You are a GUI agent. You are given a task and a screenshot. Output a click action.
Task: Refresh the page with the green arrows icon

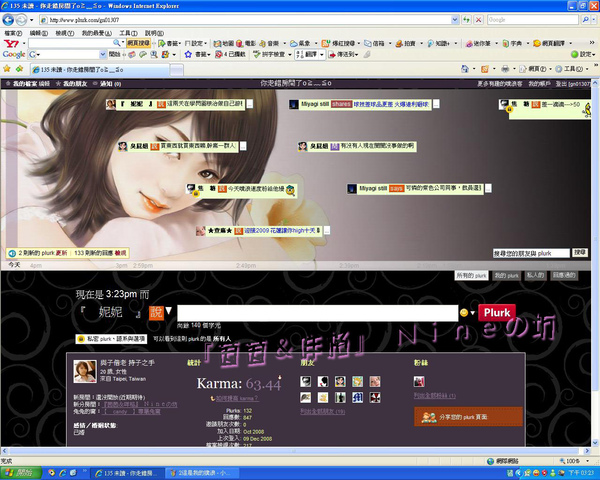466,20
